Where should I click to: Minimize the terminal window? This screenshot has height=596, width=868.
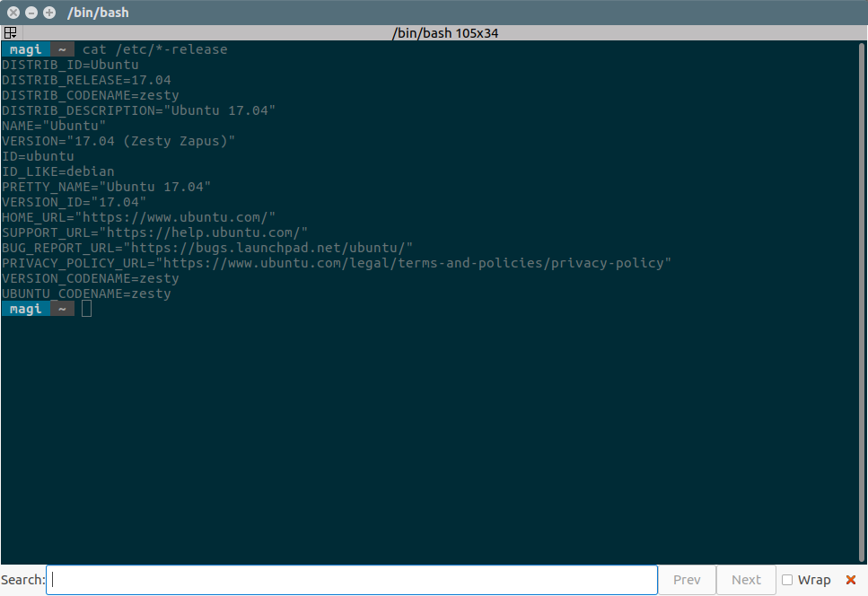(x=31, y=13)
